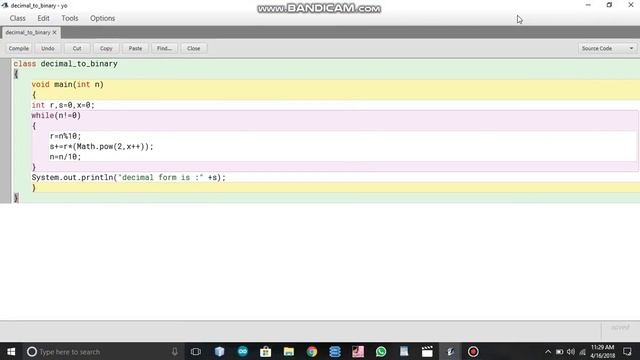Click the 's+=r*(Math.pow(2,x++));' line

click(102, 147)
